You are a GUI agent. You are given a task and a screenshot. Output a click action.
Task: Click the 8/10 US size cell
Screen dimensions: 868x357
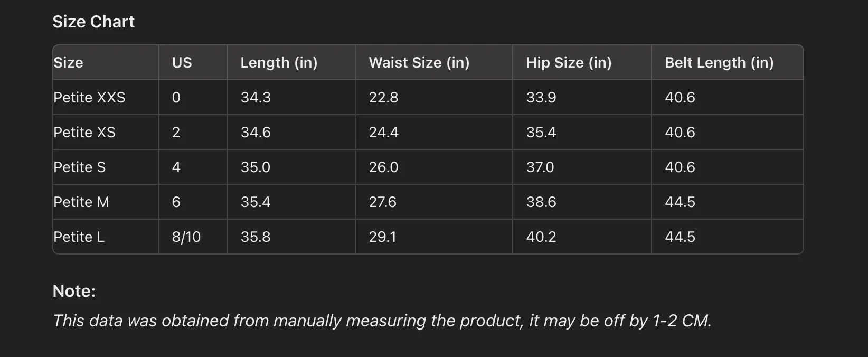186,237
